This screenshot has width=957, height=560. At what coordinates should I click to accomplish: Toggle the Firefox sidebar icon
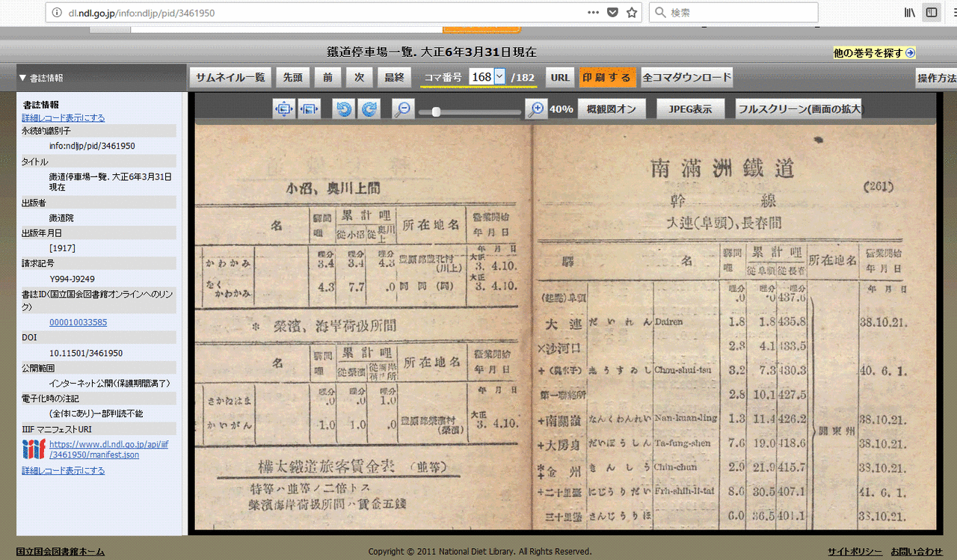pyautogui.click(x=932, y=12)
